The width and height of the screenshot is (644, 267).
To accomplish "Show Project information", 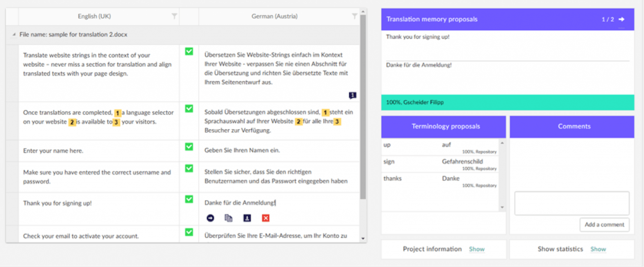I will [x=477, y=249].
